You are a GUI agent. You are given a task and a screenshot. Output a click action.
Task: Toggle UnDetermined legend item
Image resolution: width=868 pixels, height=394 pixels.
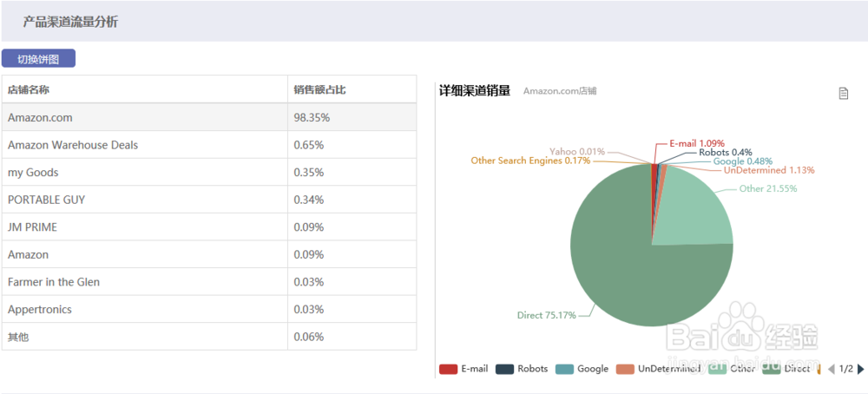pyautogui.click(x=659, y=369)
